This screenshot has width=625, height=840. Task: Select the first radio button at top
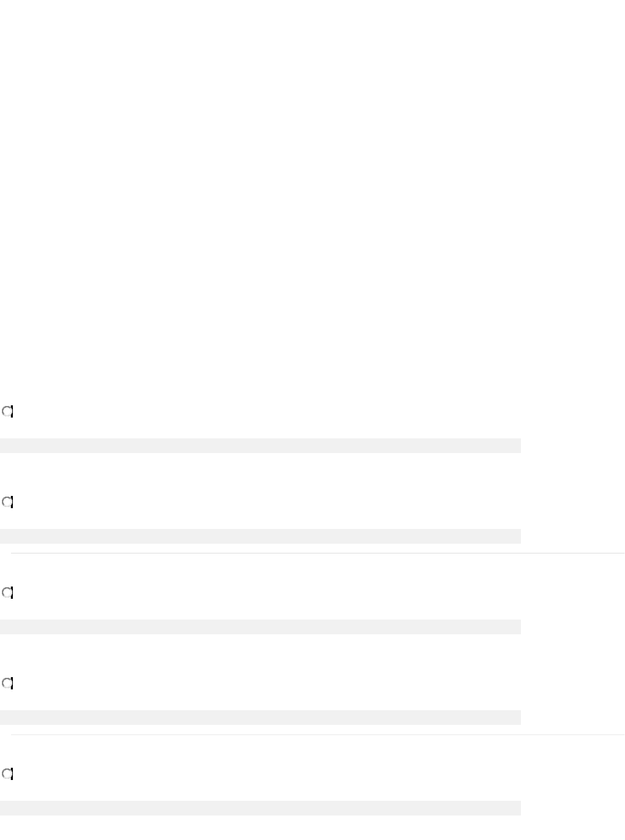point(7,412)
